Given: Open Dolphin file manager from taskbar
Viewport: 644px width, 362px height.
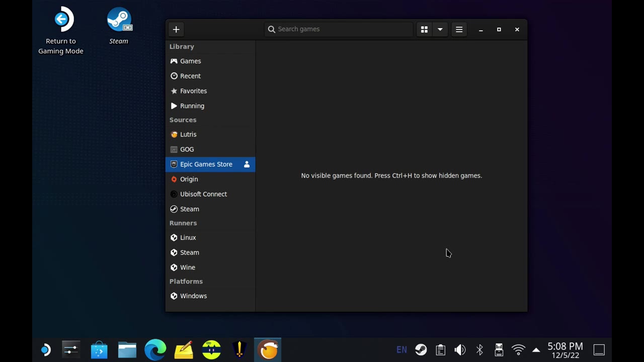Looking at the screenshot, I should click(x=127, y=349).
